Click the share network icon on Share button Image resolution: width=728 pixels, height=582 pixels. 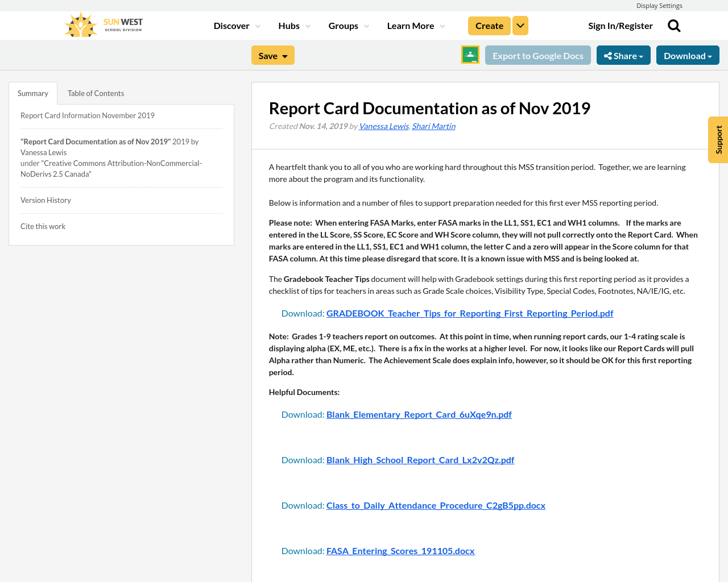[x=609, y=55]
